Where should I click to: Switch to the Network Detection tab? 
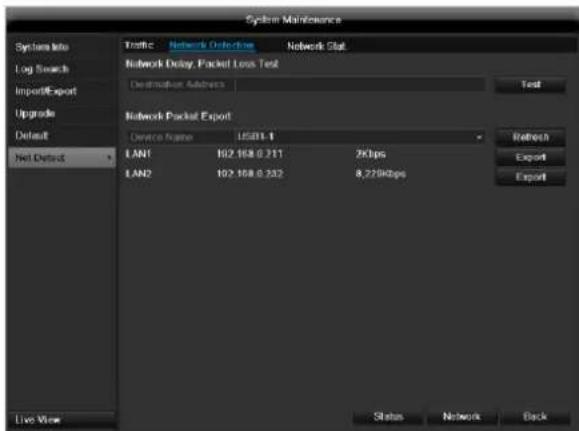[211, 45]
